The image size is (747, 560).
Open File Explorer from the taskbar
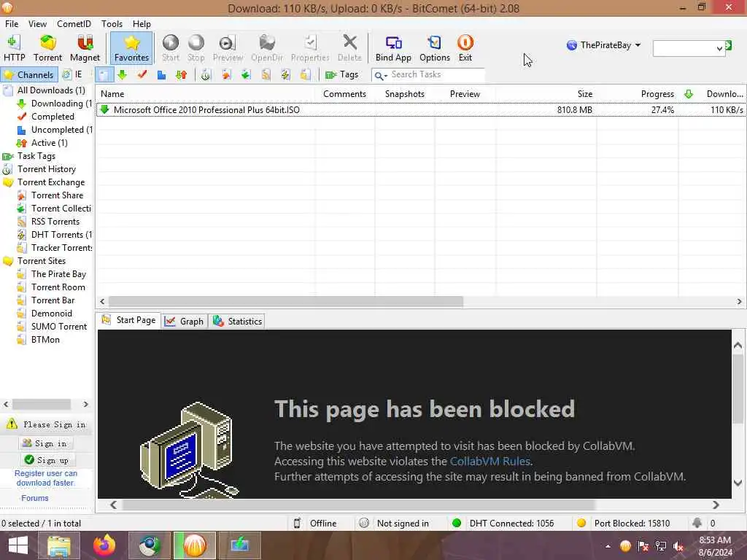(59, 545)
